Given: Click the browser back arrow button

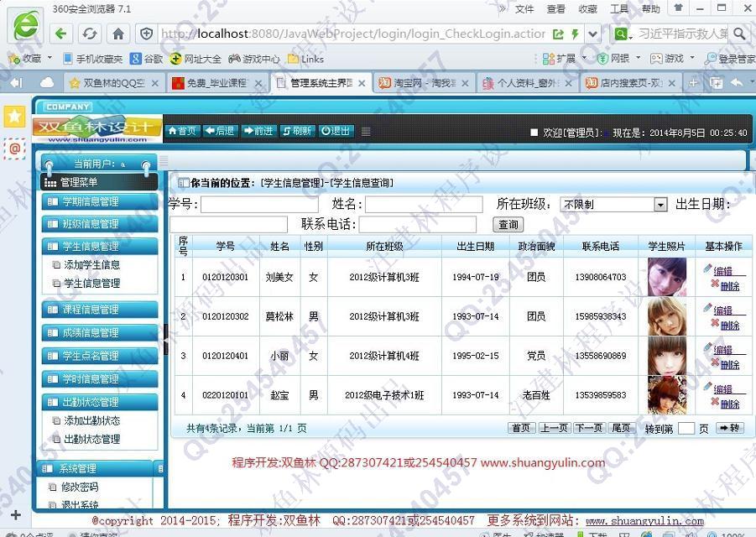Looking at the screenshot, I should pos(61,34).
